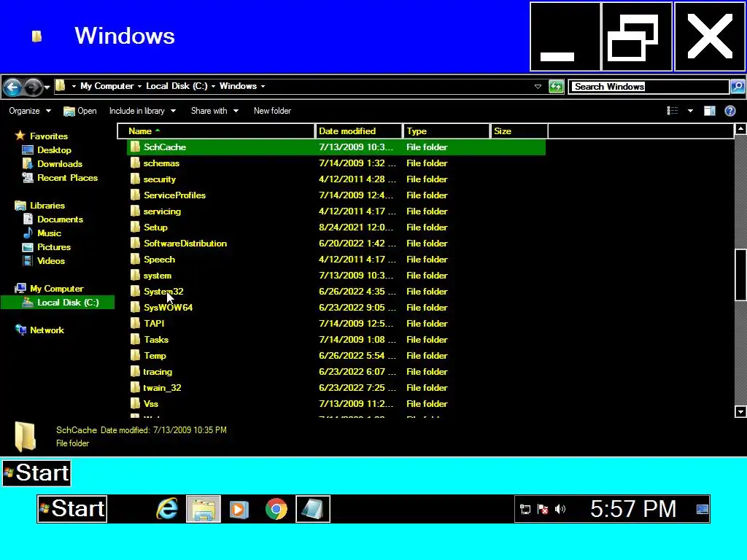Click the folder icon in address bar
The width and height of the screenshot is (747, 560).
coord(61,86)
